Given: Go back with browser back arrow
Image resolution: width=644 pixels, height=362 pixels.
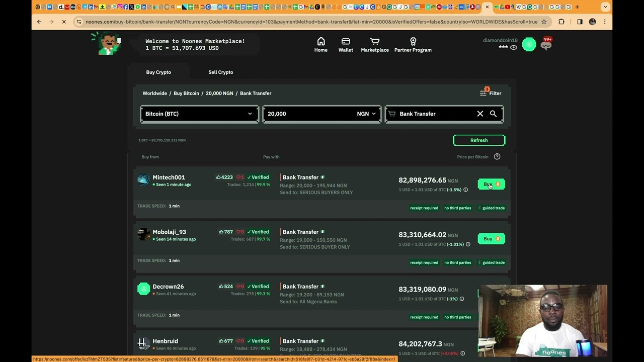Looking at the screenshot, I should click(39, 22).
